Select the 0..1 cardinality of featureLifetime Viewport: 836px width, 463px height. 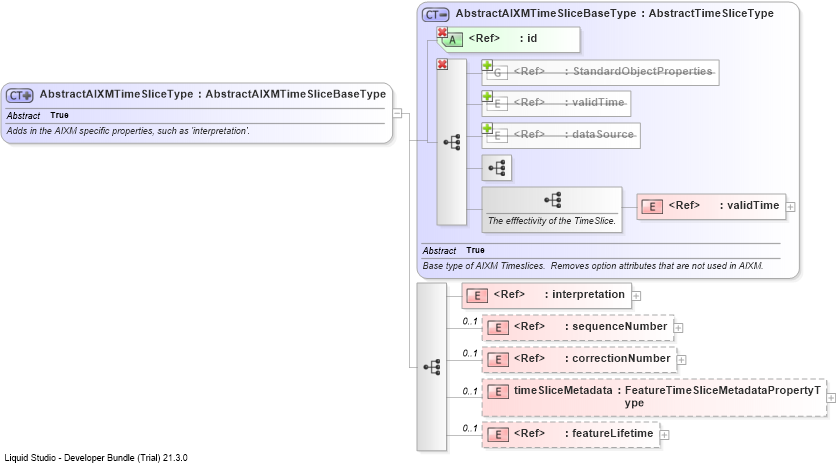click(470, 428)
